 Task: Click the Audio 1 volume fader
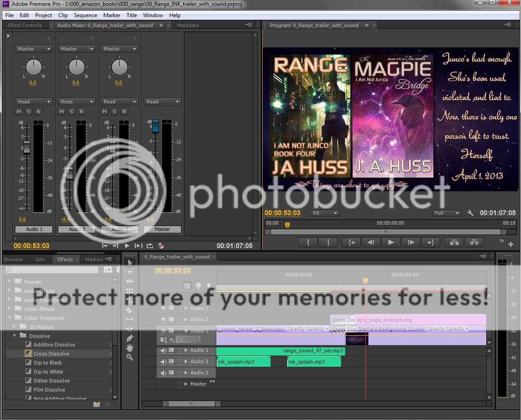coord(27,147)
